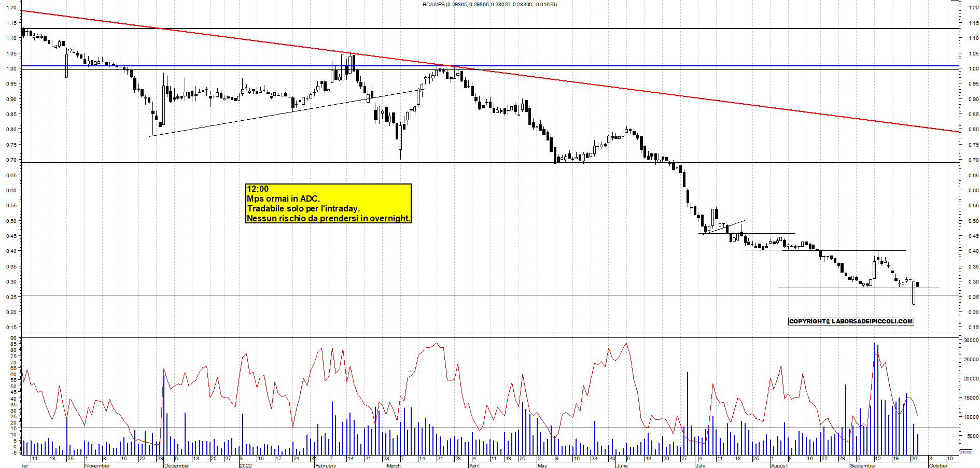The width and height of the screenshot is (980, 468).
Task: Click the 0.70 label on right price axis
Action: pos(973,160)
